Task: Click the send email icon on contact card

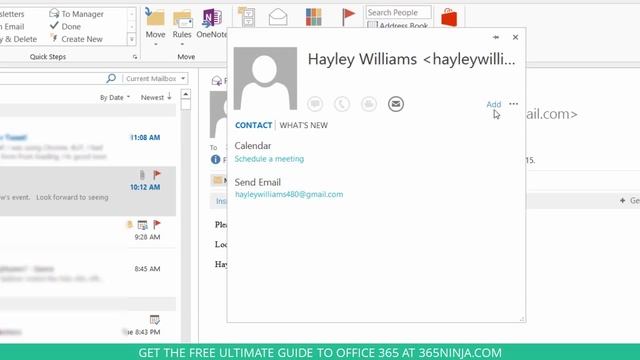Action: 396,104
